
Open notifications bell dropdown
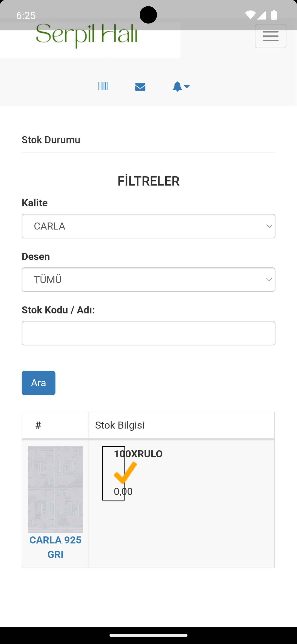pos(181,86)
